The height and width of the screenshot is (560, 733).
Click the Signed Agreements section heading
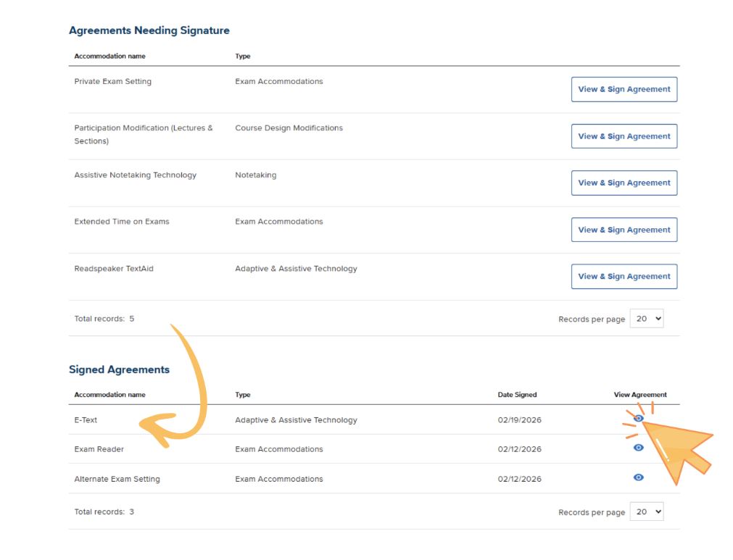point(119,369)
